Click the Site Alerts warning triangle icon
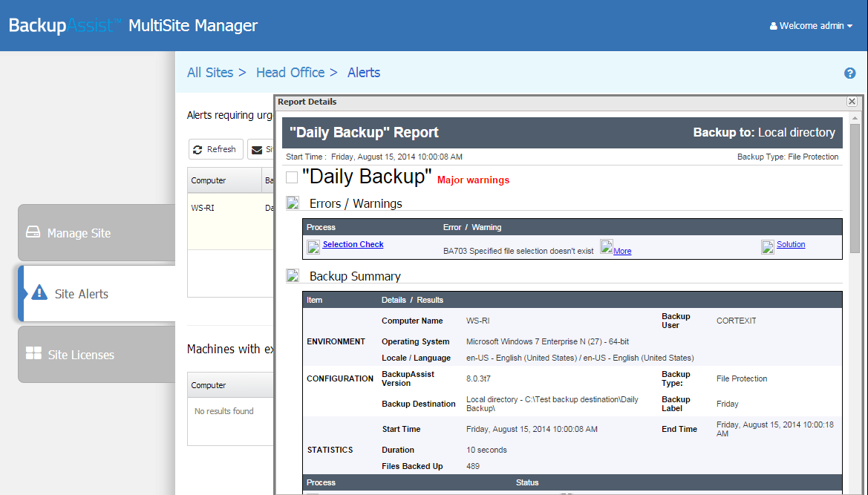The height and width of the screenshot is (495, 868). (39, 292)
